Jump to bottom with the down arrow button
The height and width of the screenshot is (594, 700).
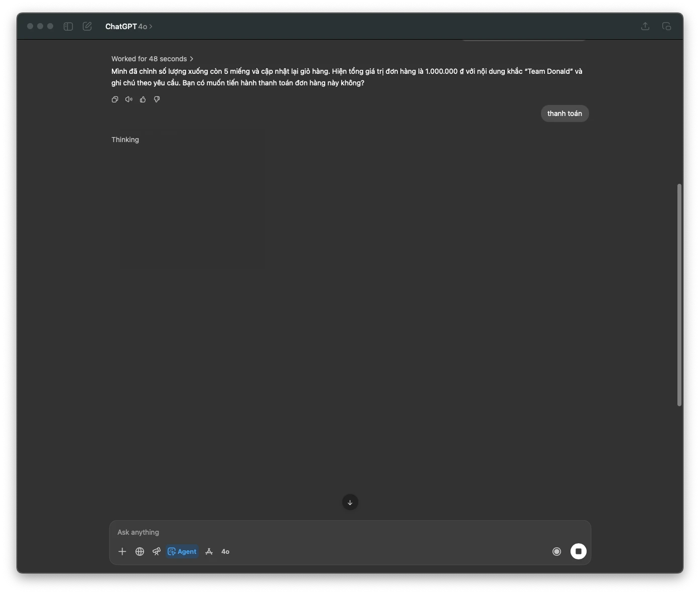tap(350, 502)
